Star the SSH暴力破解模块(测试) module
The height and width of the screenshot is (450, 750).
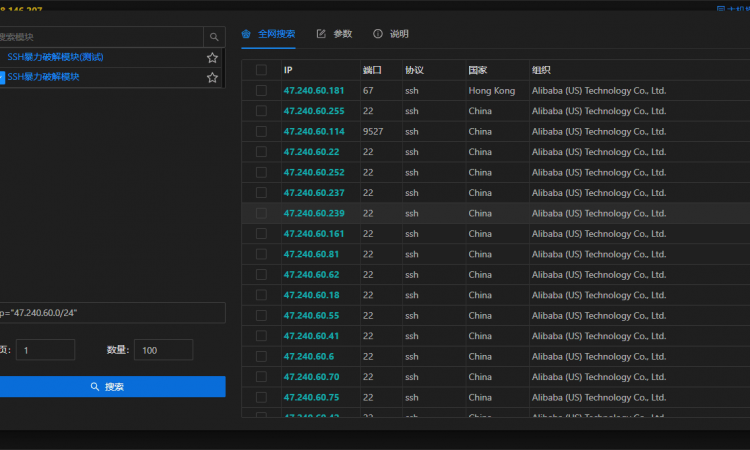click(x=212, y=57)
